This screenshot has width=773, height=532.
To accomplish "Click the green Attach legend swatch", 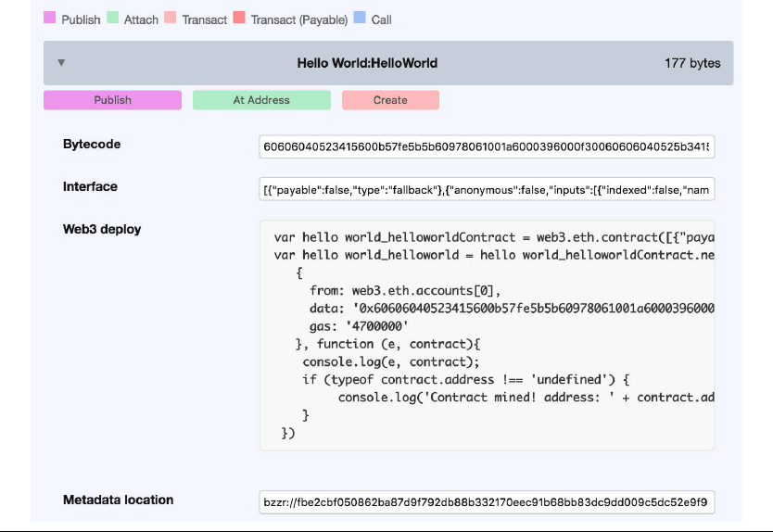I will coord(113,19).
